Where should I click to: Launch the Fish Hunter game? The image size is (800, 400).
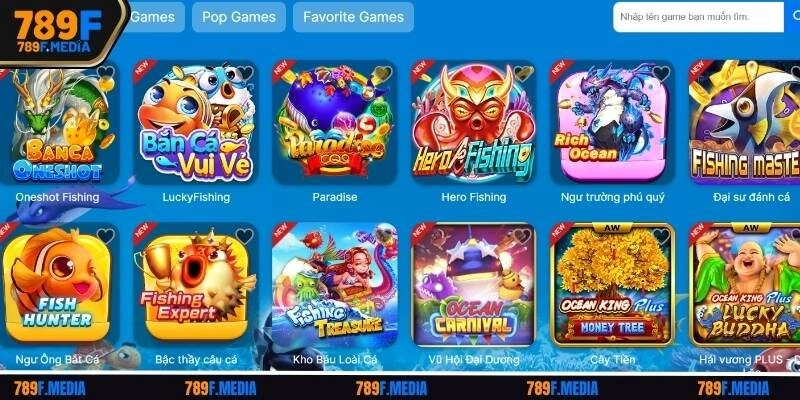pyautogui.click(x=57, y=285)
